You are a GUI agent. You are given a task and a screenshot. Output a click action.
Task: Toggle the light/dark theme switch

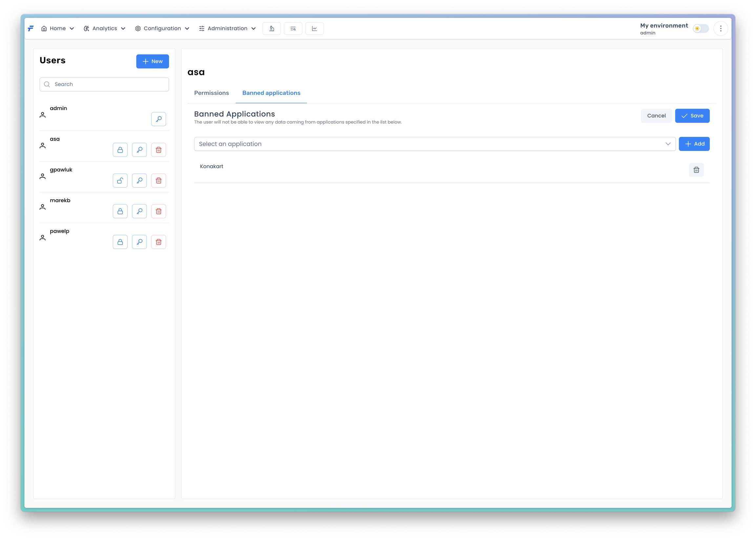click(x=700, y=29)
